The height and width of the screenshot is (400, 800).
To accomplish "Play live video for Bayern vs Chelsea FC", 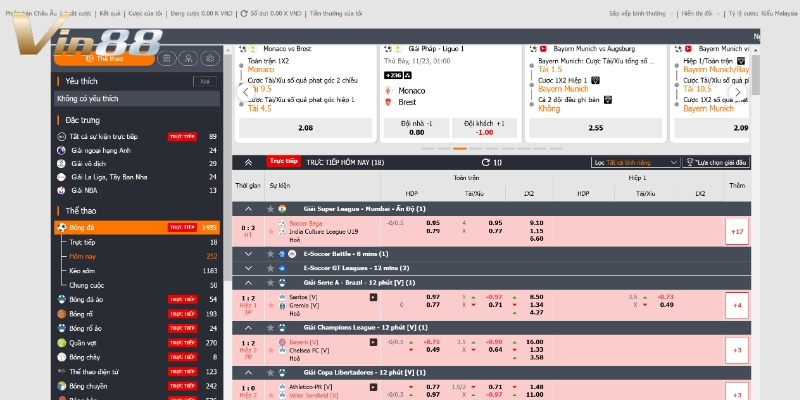I will click(x=373, y=342).
